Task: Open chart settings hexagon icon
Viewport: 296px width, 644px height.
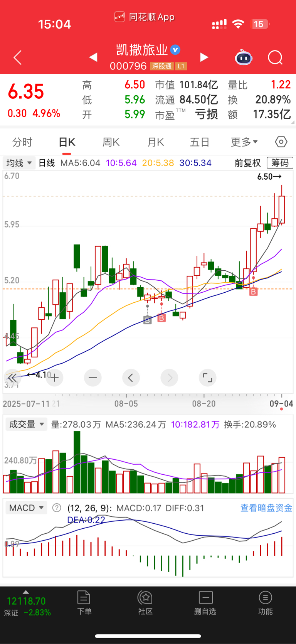Action: (281, 142)
